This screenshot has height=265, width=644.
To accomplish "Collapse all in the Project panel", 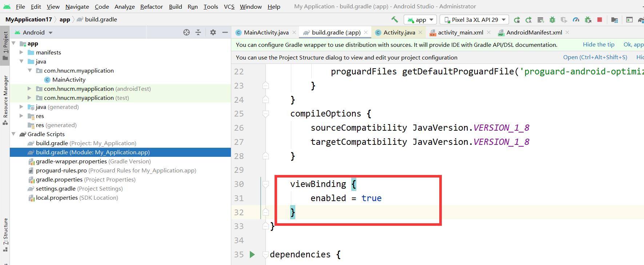I will tap(198, 32).
